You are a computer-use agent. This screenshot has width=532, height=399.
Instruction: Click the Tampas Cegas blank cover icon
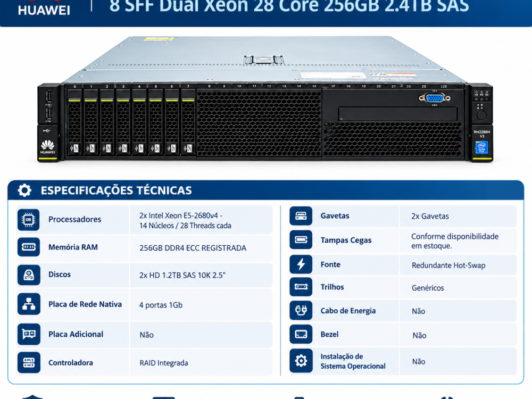point(301,240)
